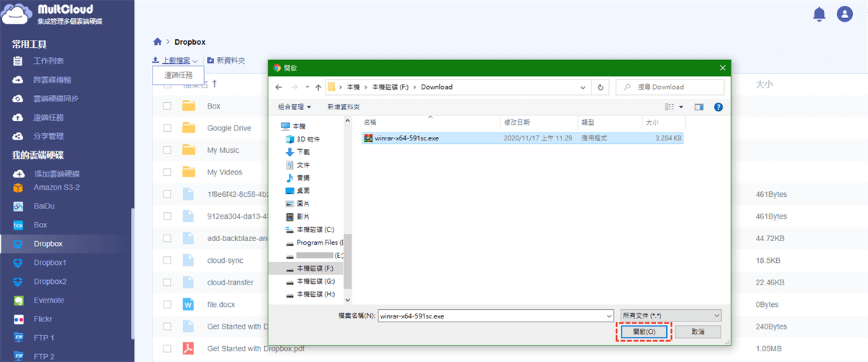Select 桌面 in the dialog navigation tree
Screen dimensions: 868x362
tap(303, 191)
